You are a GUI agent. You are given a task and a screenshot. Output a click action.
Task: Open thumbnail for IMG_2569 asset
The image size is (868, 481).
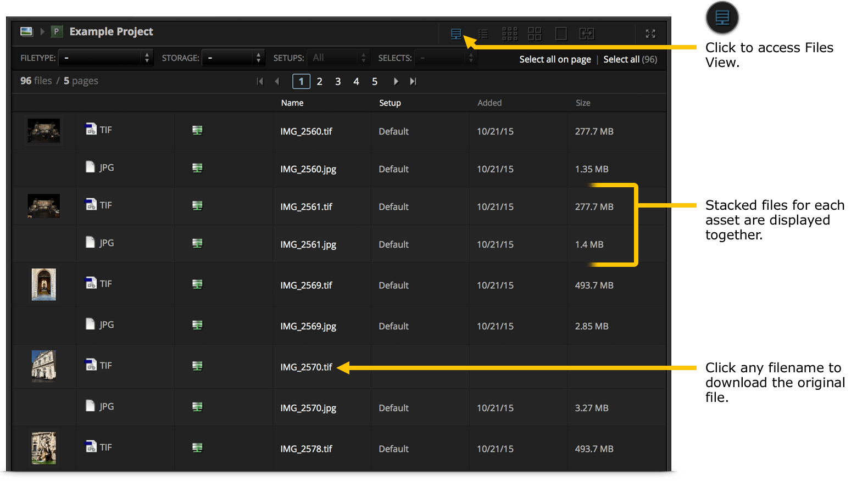point(44,284)
